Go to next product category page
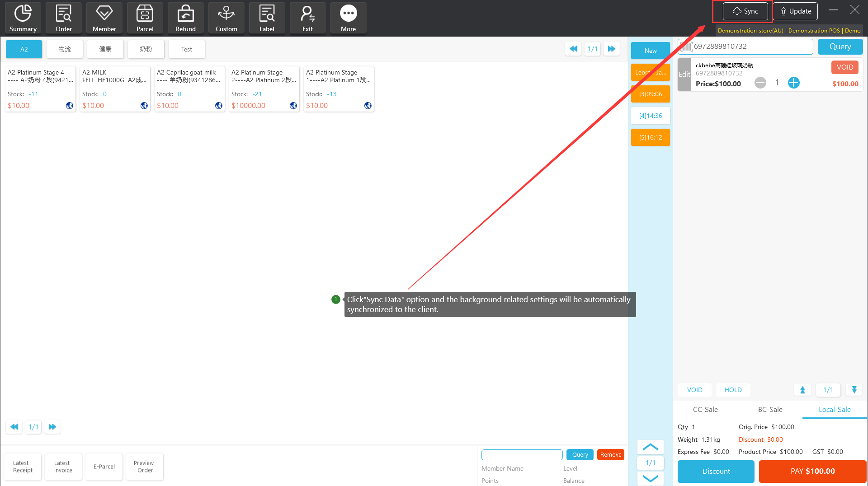This screenshot has height=486, width=868. tap(612, 49)
